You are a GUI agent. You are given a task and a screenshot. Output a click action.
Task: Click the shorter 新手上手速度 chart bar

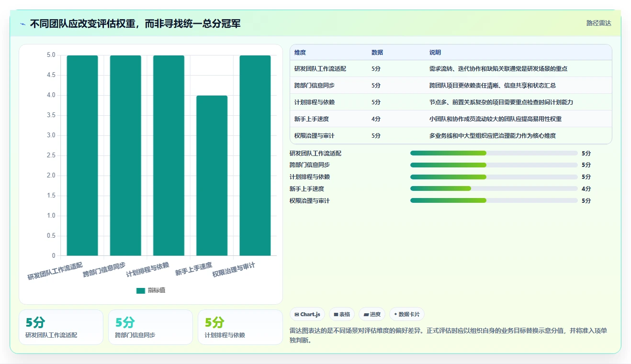(x=212, y=176)
